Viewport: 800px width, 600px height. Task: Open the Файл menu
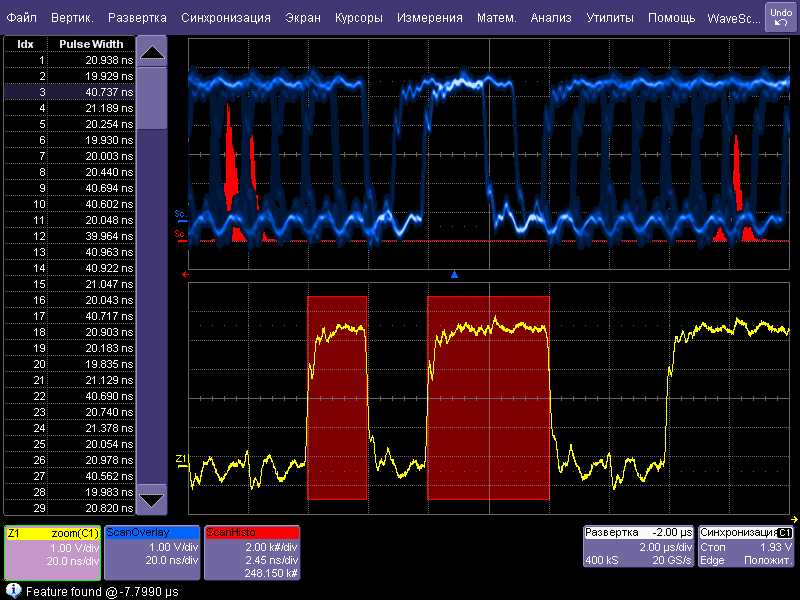tap(21, 17)
